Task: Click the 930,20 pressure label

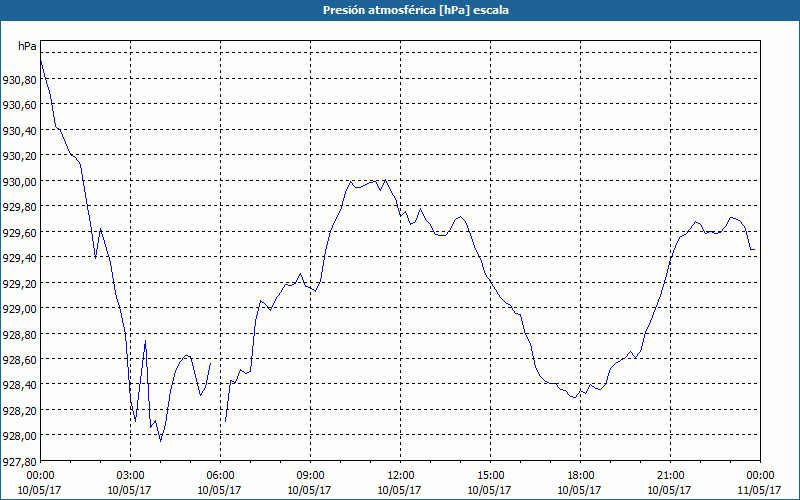Action: click(20, 156)
